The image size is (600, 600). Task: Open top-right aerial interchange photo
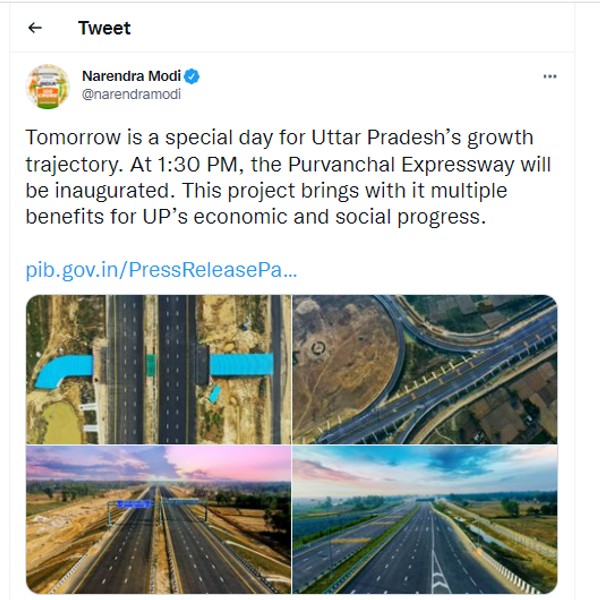point(425,368)
